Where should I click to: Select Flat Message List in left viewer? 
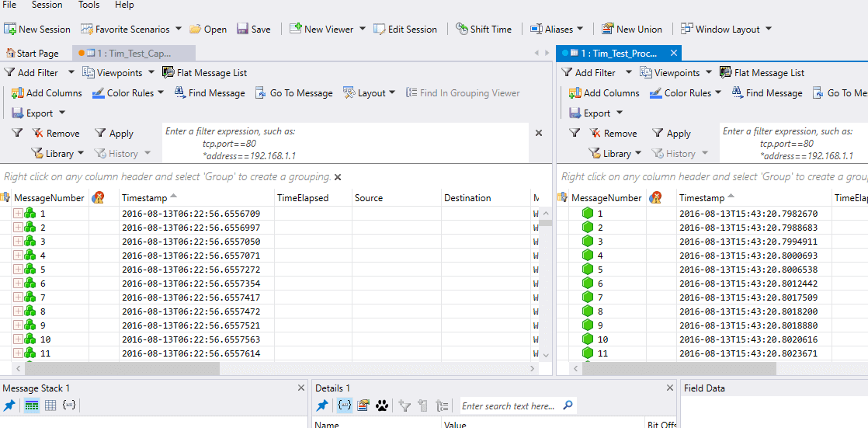tap(204, 72)
